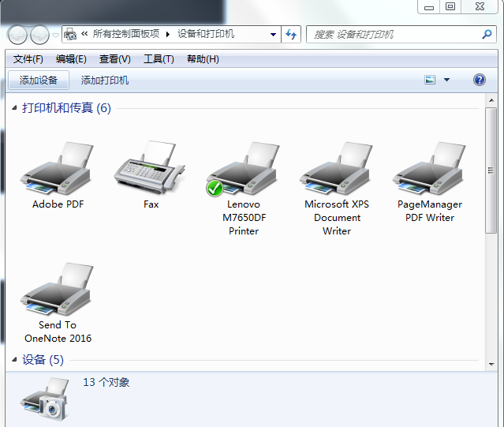Open the 帮助(H) menu
This screenshot has width=504, height=427.
tap(203, 59)
